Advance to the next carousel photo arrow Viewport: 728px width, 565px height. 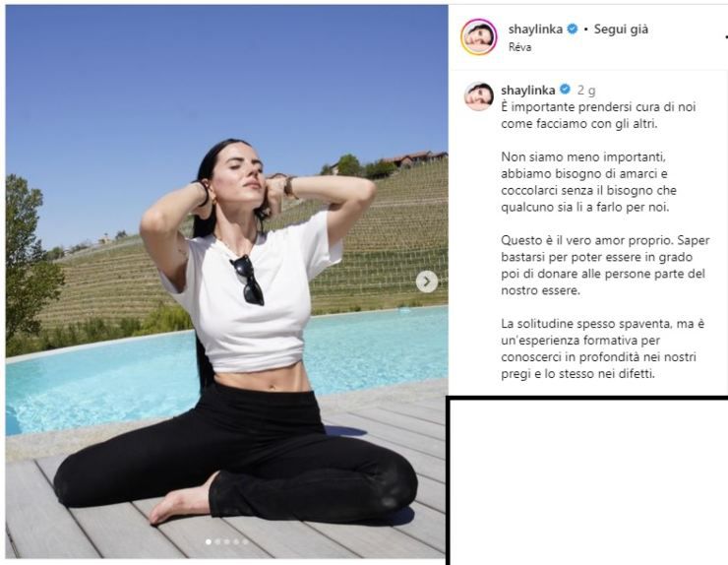(427, 282)
